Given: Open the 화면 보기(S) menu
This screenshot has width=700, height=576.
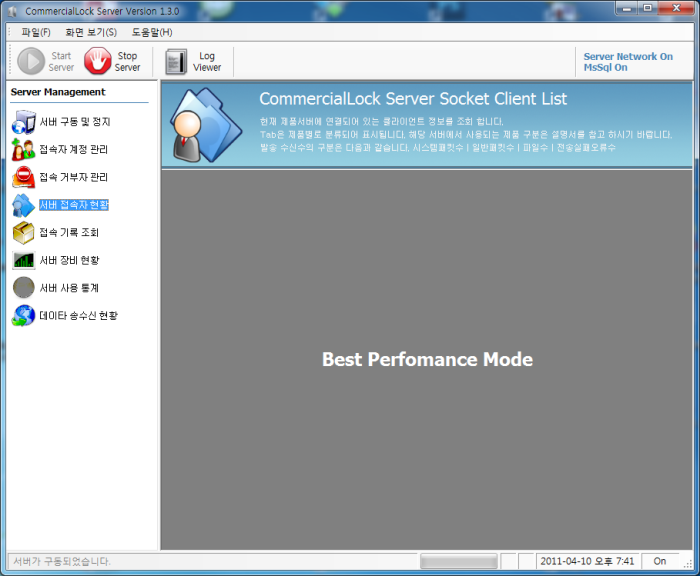Looking at the screenshot, I should coord(91,32).
